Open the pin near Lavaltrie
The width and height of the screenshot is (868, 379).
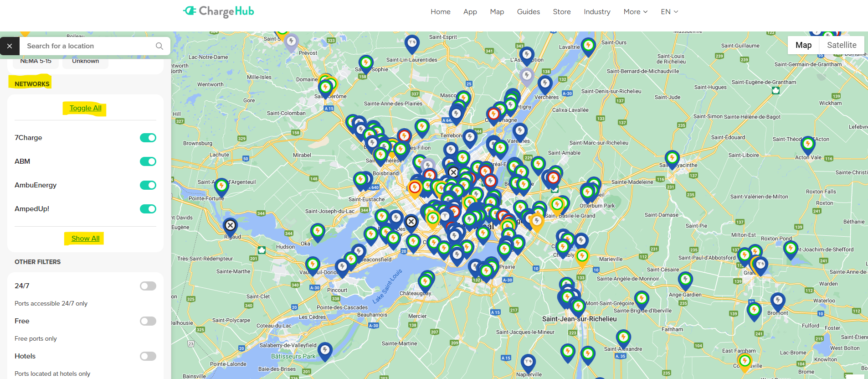click(x=588, y=47)
